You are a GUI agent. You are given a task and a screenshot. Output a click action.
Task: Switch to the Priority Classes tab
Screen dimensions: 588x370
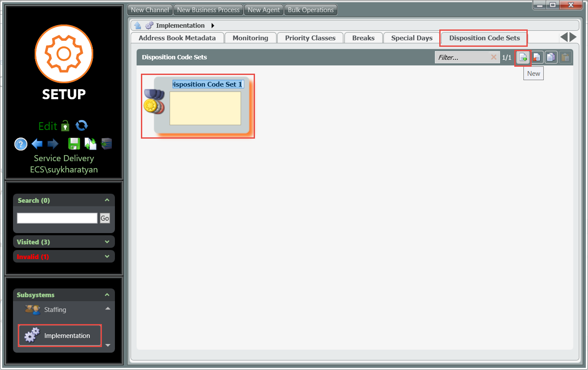310,38
